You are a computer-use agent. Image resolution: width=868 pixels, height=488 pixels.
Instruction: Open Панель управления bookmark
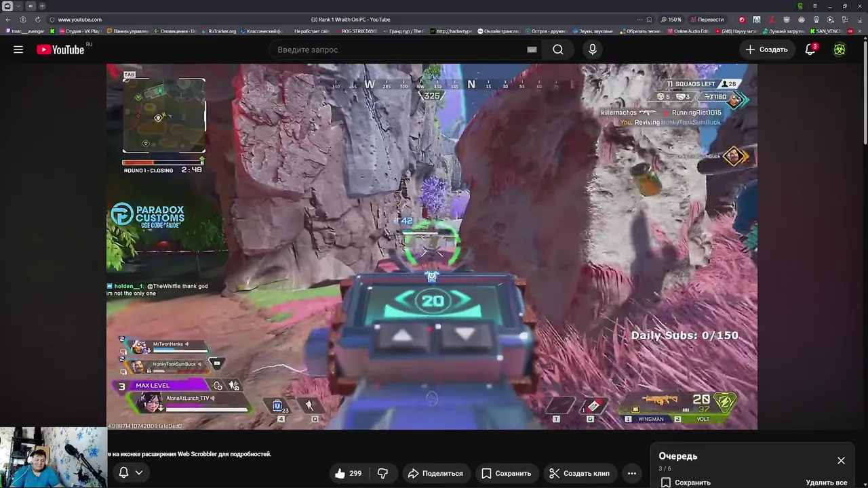[x=127, y=31]
